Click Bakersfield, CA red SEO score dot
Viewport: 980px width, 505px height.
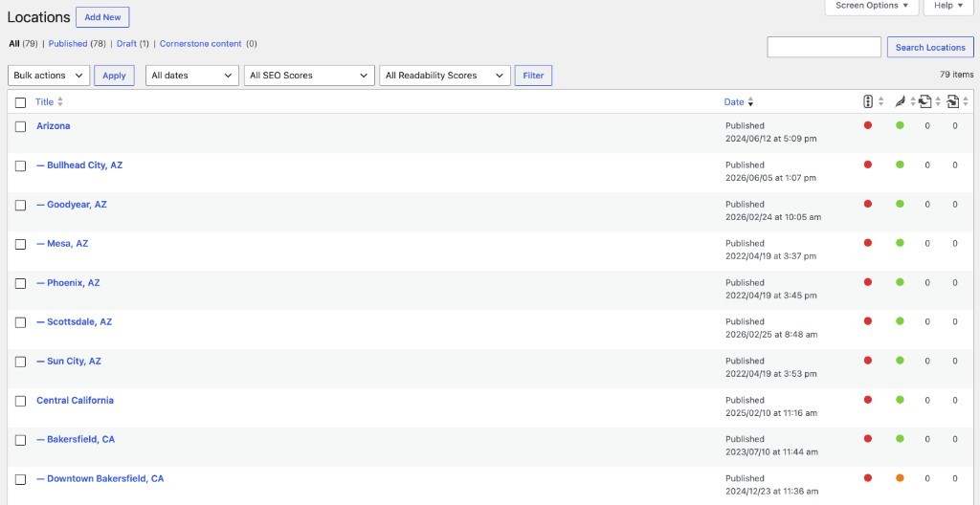pyautogui.click(x=867, y=438)
